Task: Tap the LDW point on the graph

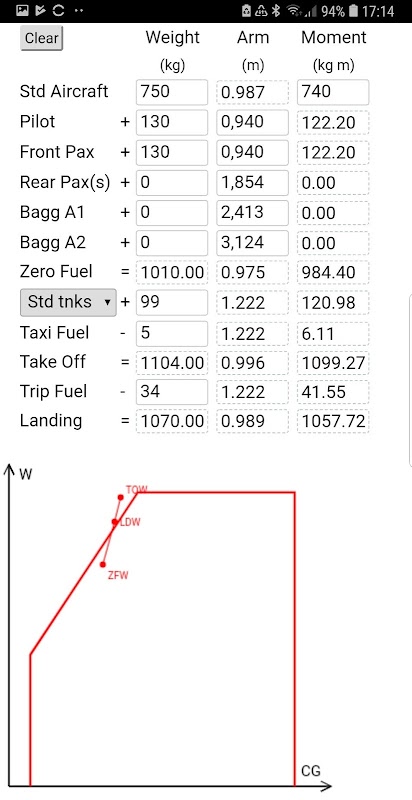Action: [x=115, y=521]
